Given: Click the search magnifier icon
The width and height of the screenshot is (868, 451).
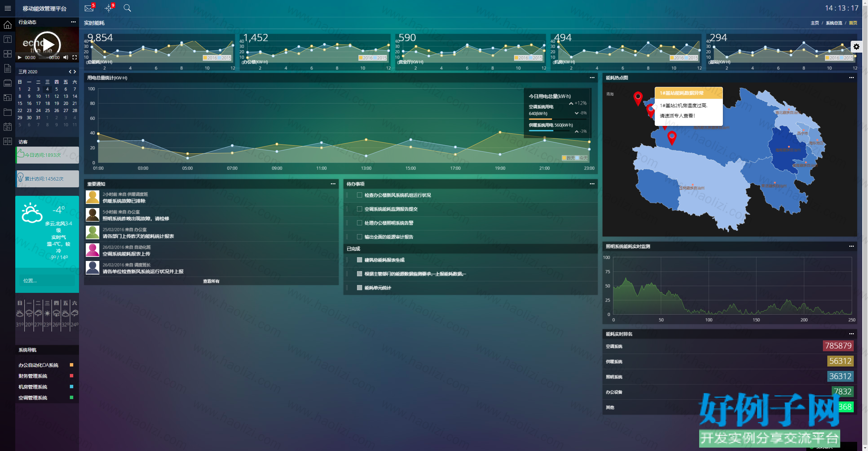Looking at the screenshot, I should [x=127, y=8].
